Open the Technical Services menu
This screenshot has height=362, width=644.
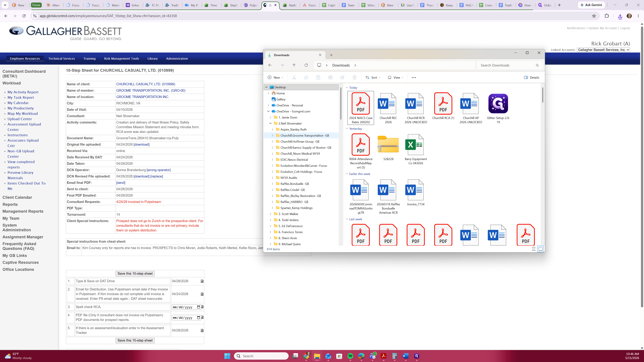[62, 58]
